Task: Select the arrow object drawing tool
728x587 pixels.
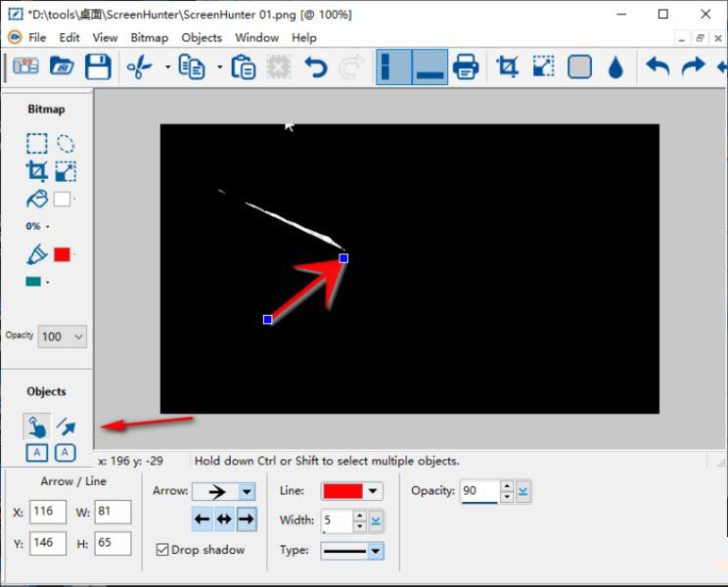Action: [66, 426]
